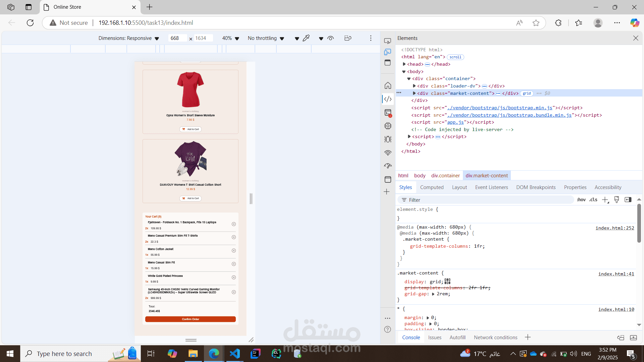Click the grid layout editor icon beside display

pos(447,282)
